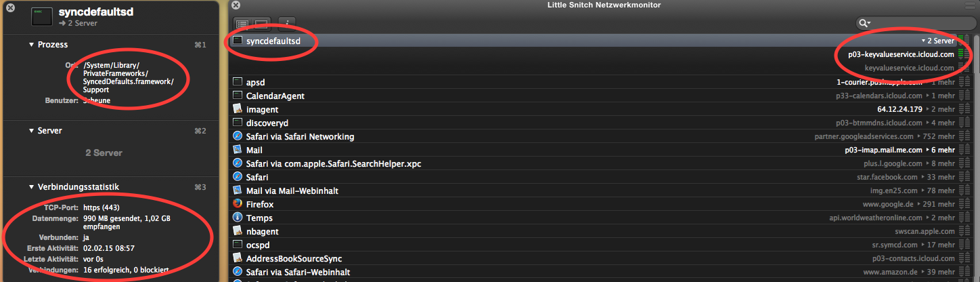Click the Mail stamp icon in the Mail row
980x282 pixels.
pyautogui.click(x=237, y=150)
